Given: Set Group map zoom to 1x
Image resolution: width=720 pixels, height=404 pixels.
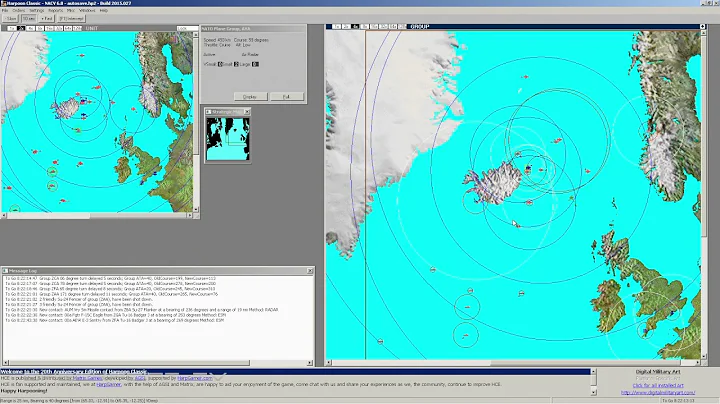Looking at the screenshot, I should tap(337, 27).
